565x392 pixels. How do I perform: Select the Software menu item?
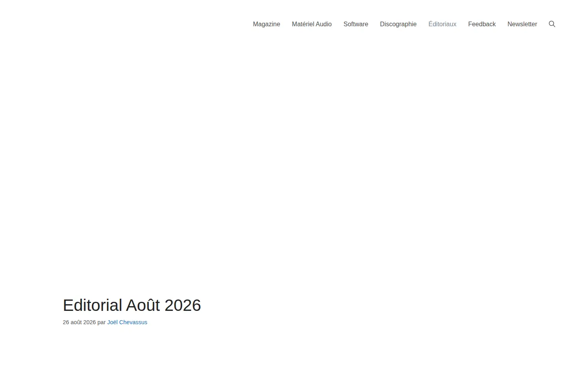(356, 24)
